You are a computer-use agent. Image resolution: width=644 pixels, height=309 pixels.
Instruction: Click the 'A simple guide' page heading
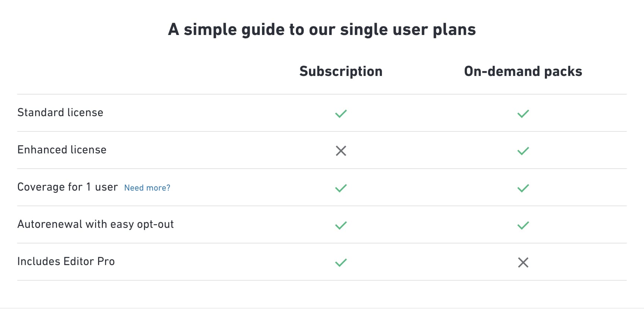click(322, 29)
